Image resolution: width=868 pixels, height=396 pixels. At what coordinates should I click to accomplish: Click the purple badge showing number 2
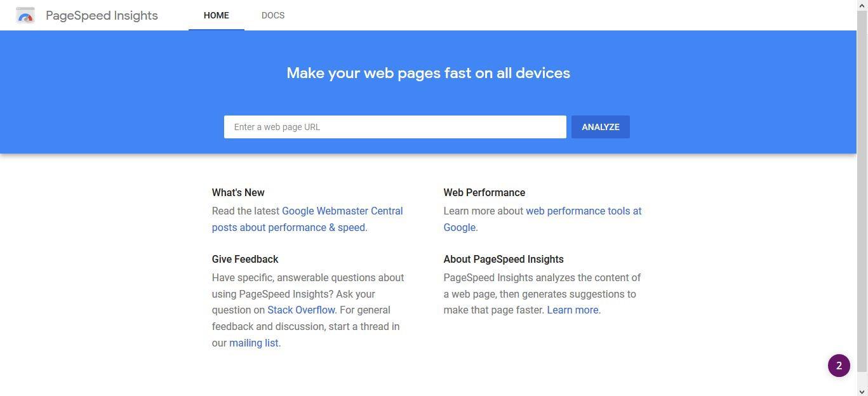839,366
